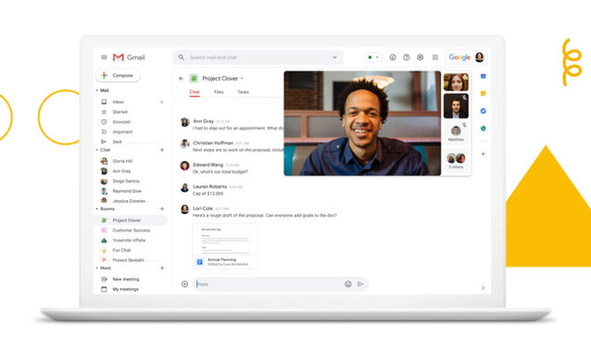Switch to the Chat tab

[x=195, y=92]
